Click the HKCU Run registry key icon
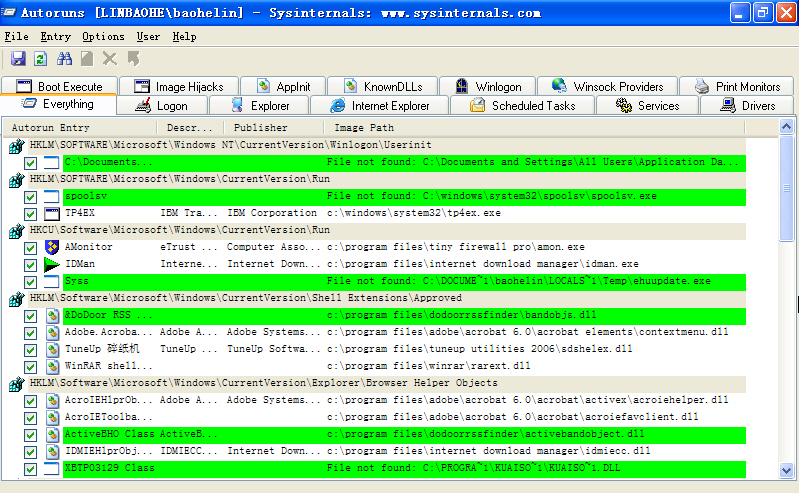 (16, 231)
